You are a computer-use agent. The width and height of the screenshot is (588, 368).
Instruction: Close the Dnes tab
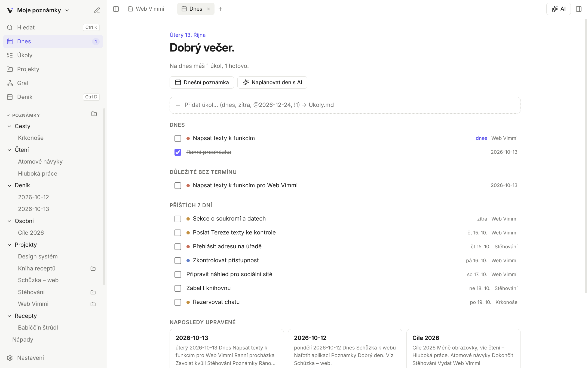click(209, 9)
